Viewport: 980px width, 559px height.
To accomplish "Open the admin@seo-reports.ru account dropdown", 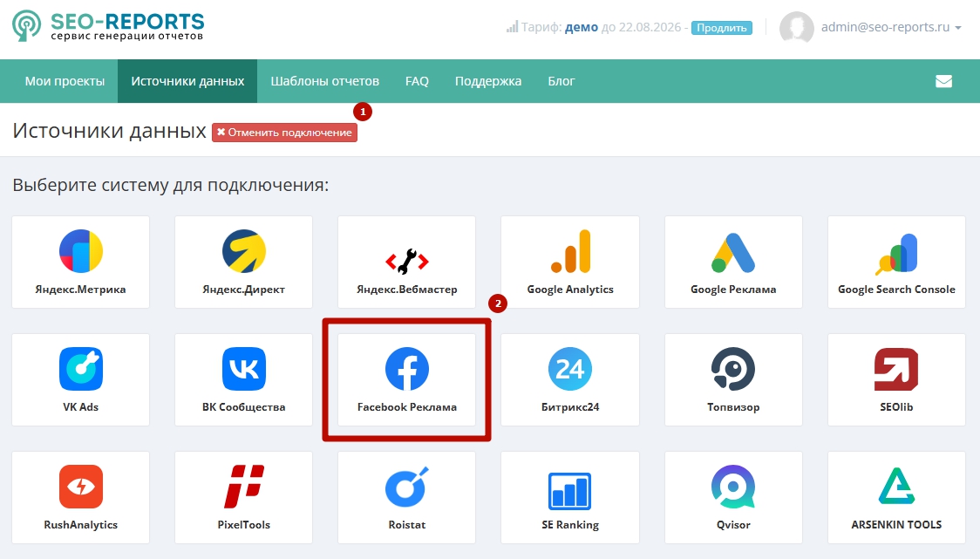I will (x=890, y=27).
